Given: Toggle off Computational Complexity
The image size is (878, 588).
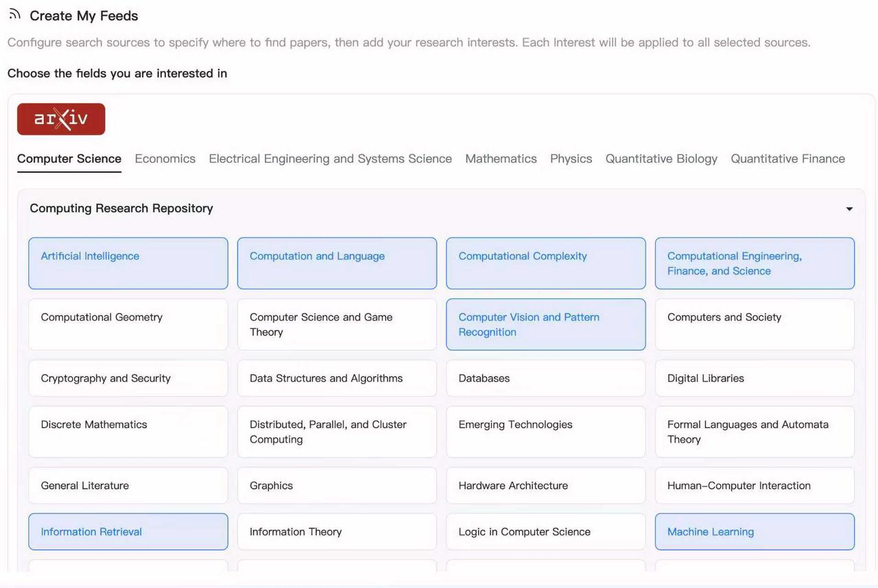Looking at the screenshot, I should coord(546,263).
